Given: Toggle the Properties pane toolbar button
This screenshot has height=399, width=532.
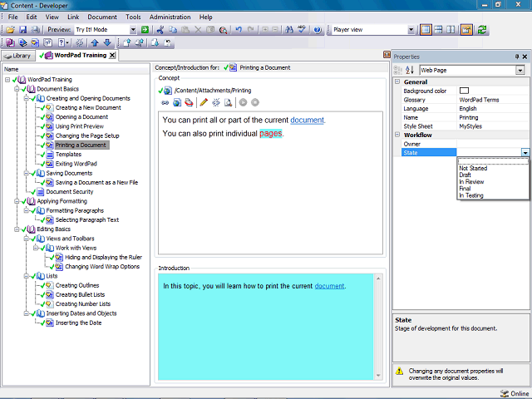Looking at the screenshot, I should click(466, 30).
